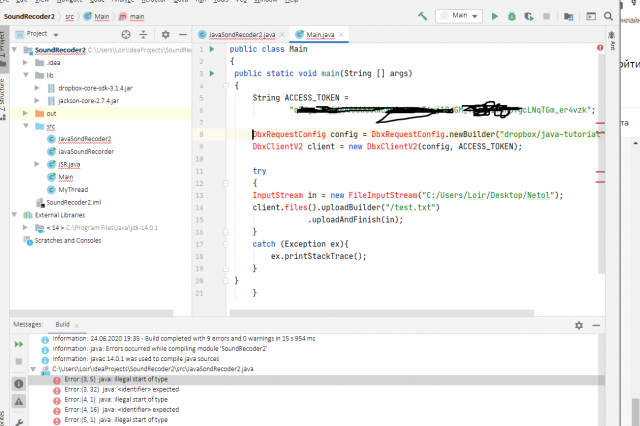Viewport: 640px width, 426px height.
Task: Hide the Project panel with minus icon
Action: (183, 35)
